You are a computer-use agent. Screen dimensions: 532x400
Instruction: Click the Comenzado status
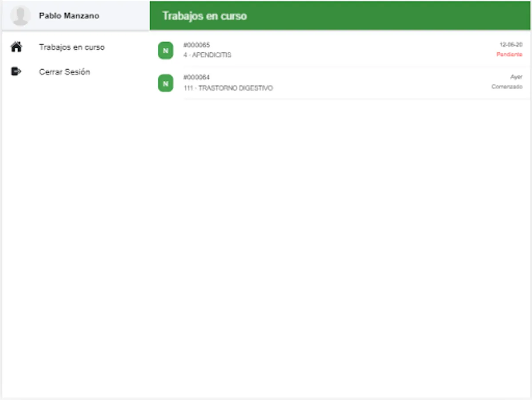point(507,87)
